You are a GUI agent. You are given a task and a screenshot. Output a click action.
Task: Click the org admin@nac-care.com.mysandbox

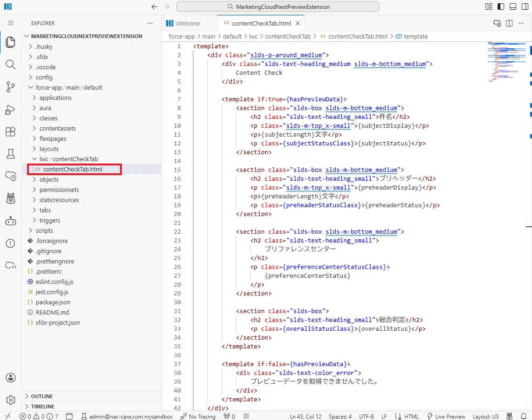pyautogui.click(x=127, y=416)
